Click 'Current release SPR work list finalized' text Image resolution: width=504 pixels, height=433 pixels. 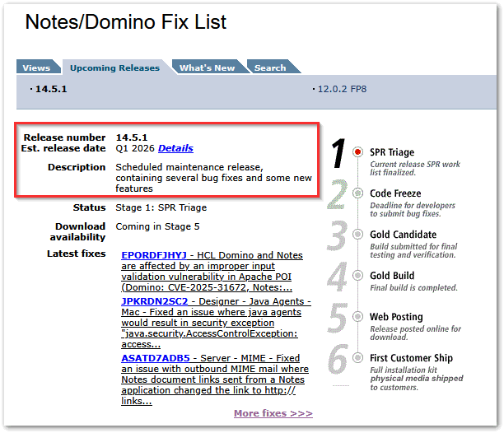415,168
